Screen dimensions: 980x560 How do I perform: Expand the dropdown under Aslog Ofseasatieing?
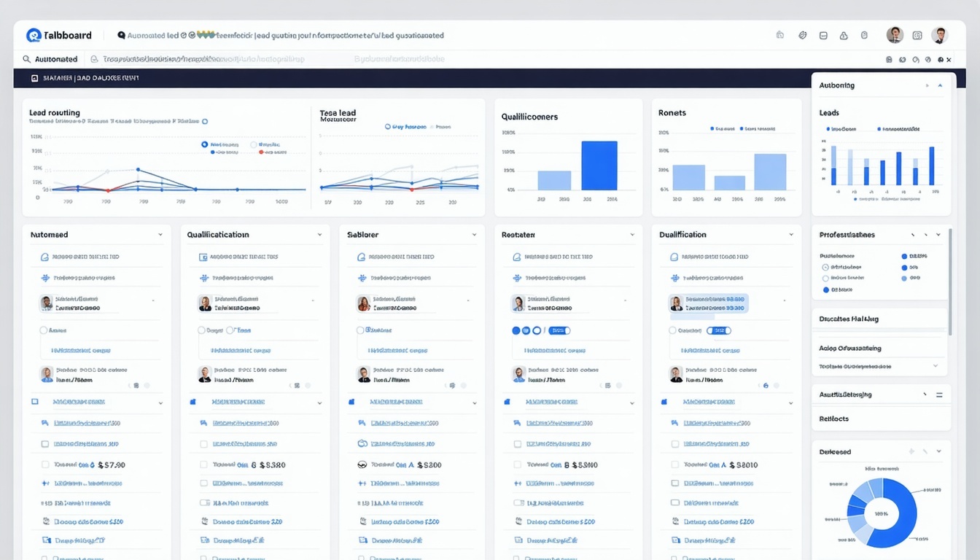(936, 366)
